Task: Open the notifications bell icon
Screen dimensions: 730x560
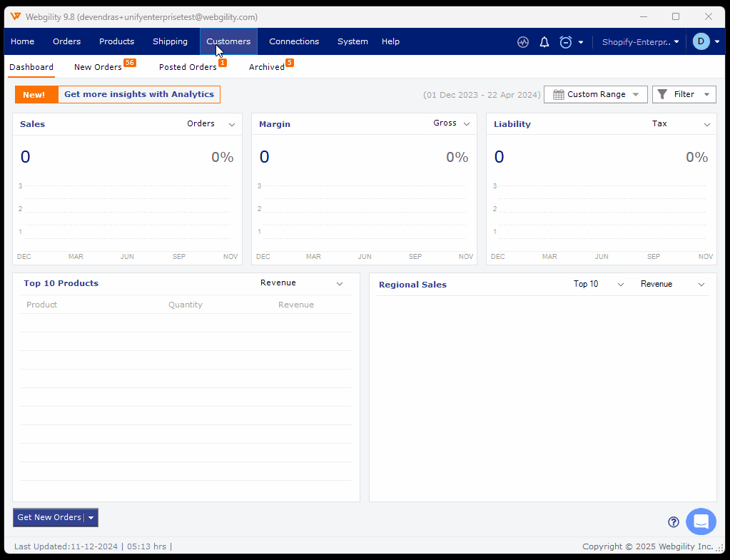Action: click(x=544, y=42)
